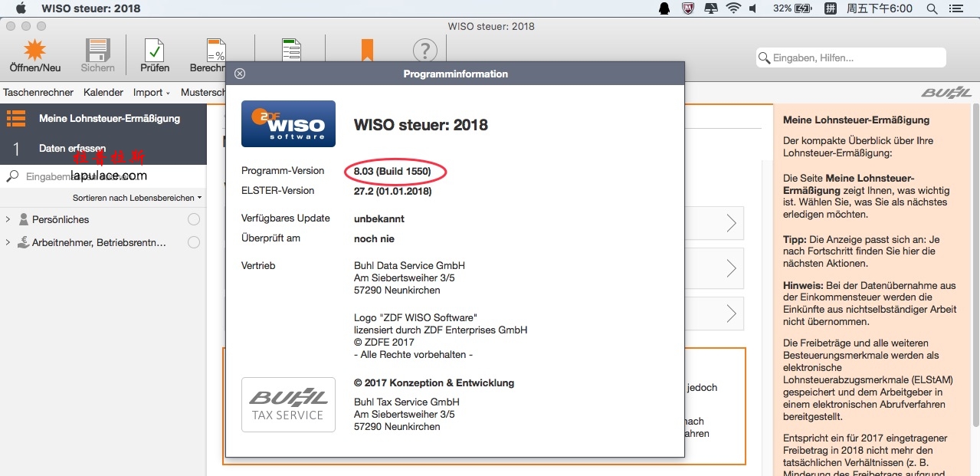Click the Öffnen/Neu starburst toolbar icon
The width and height of the screenshot is (980, 476).
[34, 50]
